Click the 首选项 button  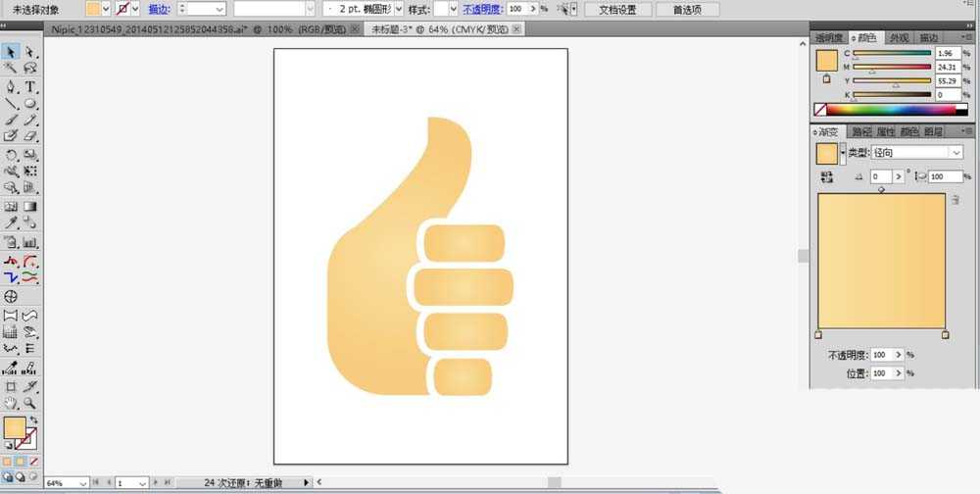point(687,10)
